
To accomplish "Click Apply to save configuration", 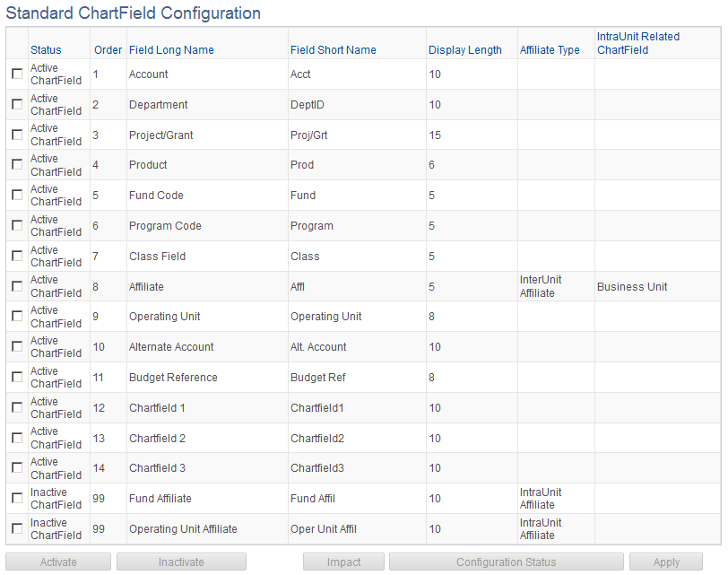I will click(666, 562).
